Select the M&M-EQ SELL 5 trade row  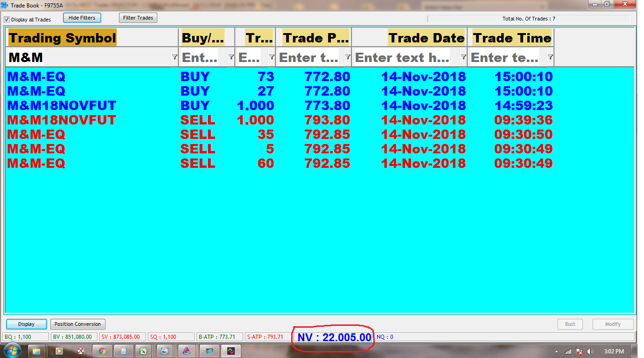click(280, 149)
